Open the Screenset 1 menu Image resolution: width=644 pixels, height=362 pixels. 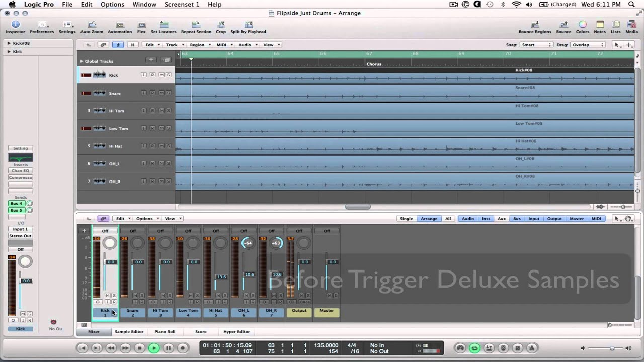tap(182, 4)
